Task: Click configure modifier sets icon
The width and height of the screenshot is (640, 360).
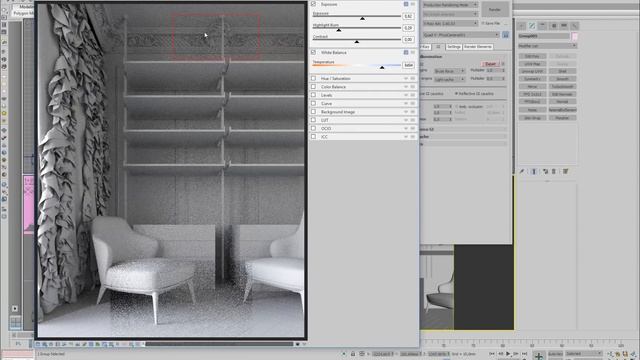Action: click(x=566, y=171)
